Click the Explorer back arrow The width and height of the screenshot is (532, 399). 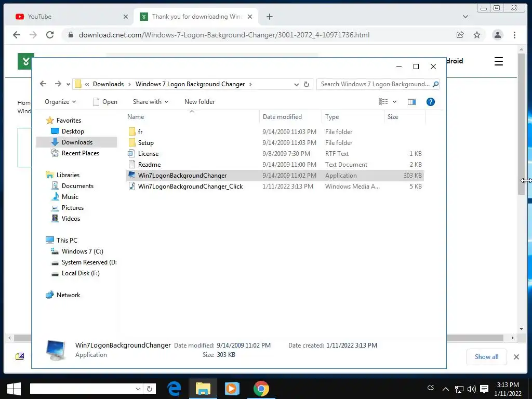pos(43,84)
